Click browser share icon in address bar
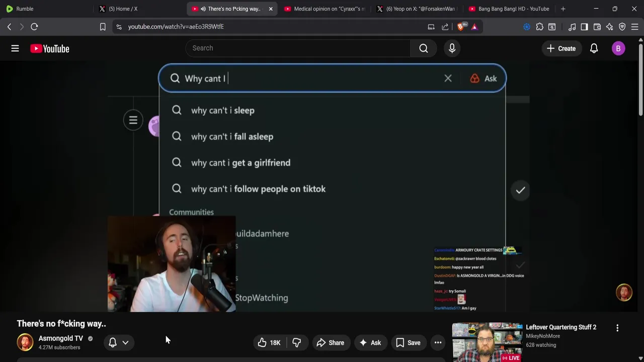The image size is (644, 362). pyautogui.click(x=445, y=27)
